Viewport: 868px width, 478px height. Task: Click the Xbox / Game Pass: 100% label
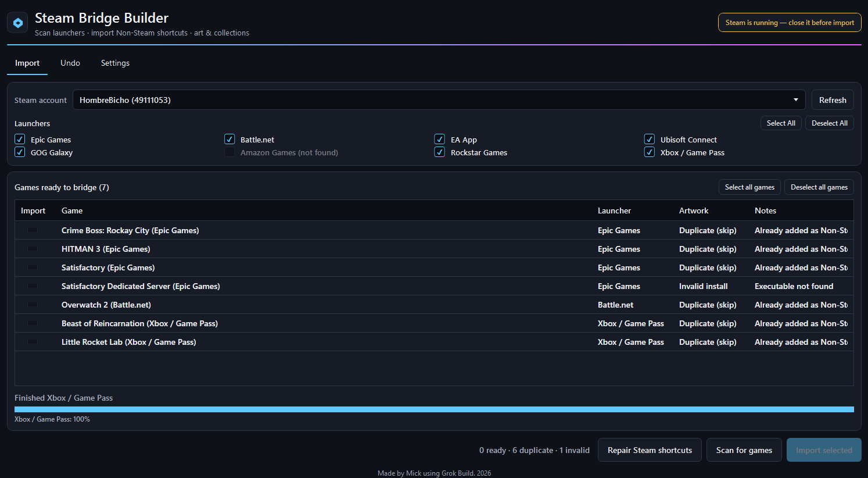point(52,419)
